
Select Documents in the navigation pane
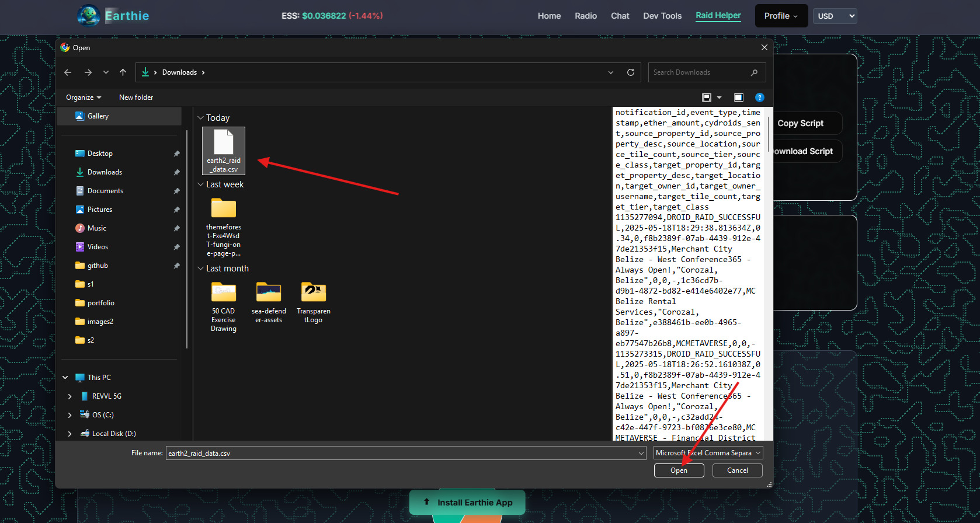coord(105,191)
